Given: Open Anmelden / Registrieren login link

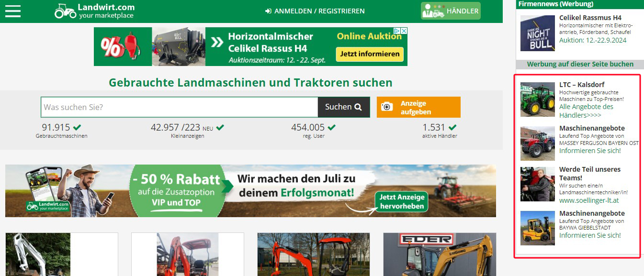Looking at the screenshot, I should 315,11.
